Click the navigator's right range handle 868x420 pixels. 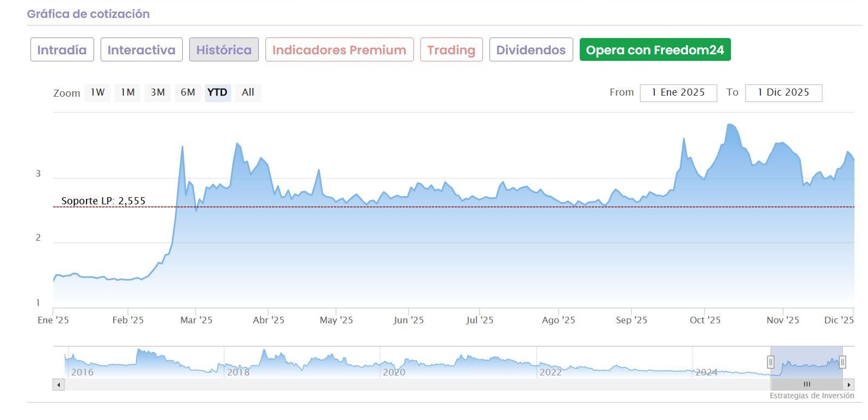coord(842,362)
